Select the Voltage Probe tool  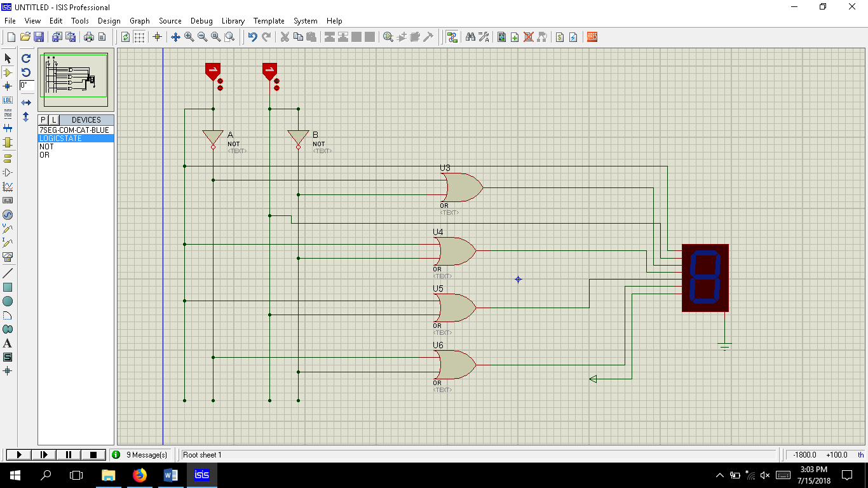pos(8,229)
